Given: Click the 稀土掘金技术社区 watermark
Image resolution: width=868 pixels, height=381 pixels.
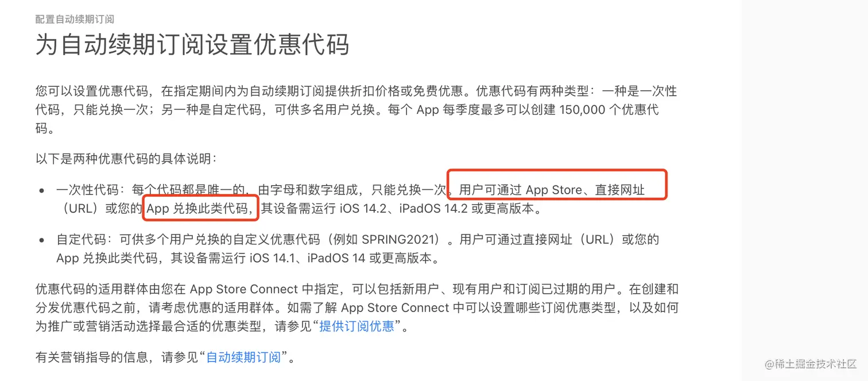Looking at the screenshot, I should 811,364.
